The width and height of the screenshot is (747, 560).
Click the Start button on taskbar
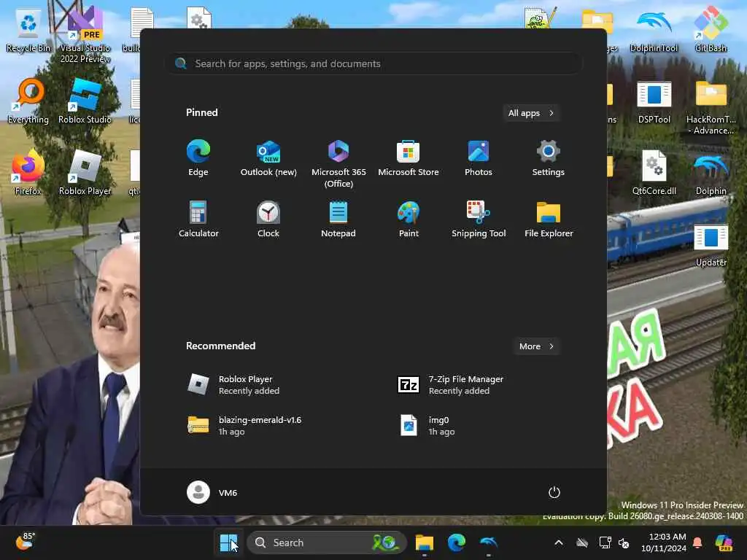tap(228, 542)
